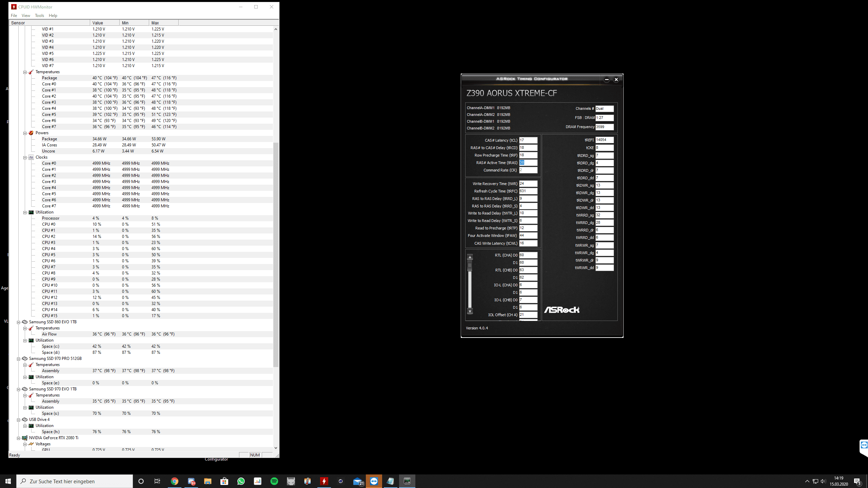Click the Samsung SSD 860 EVO drive icon
Screen dimensions: 868x488
click(x=25, y=322)
